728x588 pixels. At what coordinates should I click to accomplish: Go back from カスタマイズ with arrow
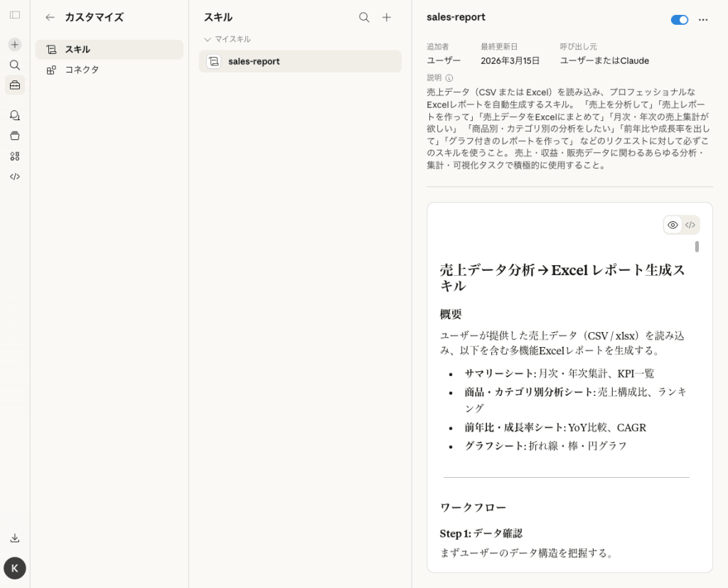click(50, 18)
